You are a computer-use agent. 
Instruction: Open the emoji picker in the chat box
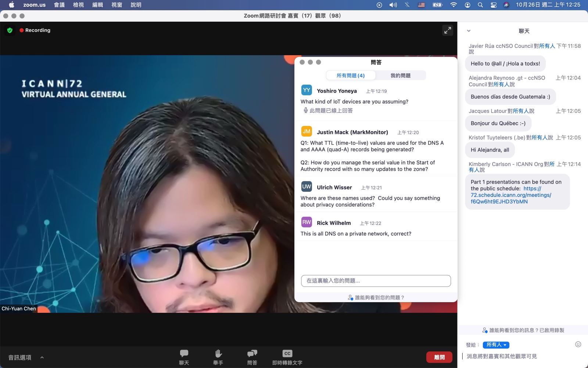point(578,344)
